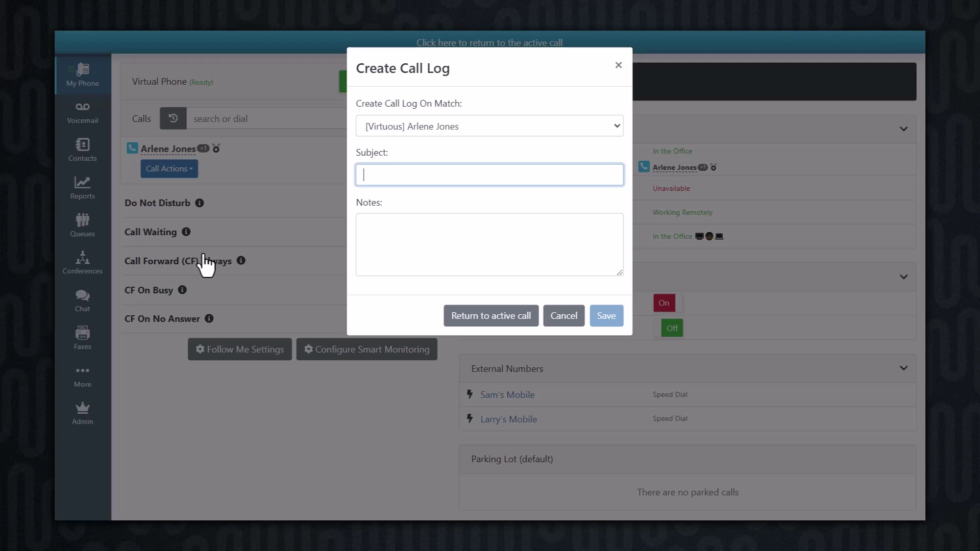The image size is (980, 551).
Task: Click the call history icon beside Calls
Action: click(x=173, y=118)
